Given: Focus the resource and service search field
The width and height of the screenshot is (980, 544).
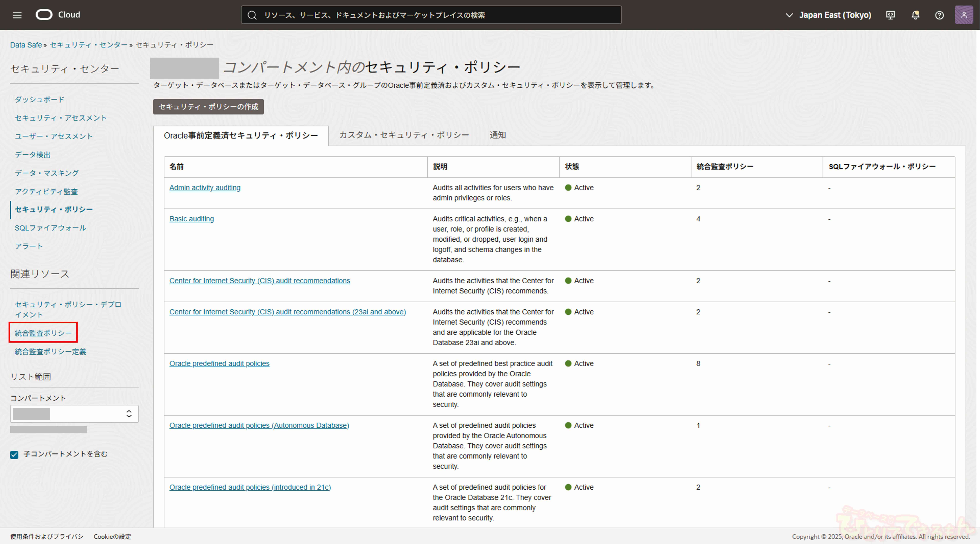Looking at the screenshot, I should [437, 15].
